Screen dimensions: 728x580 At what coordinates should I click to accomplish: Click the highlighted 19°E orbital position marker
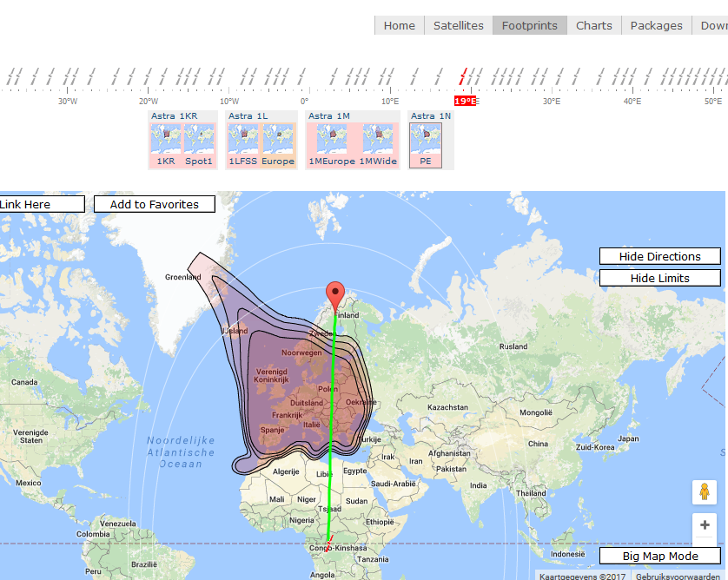pyautogui.click(x=466, y=101)
